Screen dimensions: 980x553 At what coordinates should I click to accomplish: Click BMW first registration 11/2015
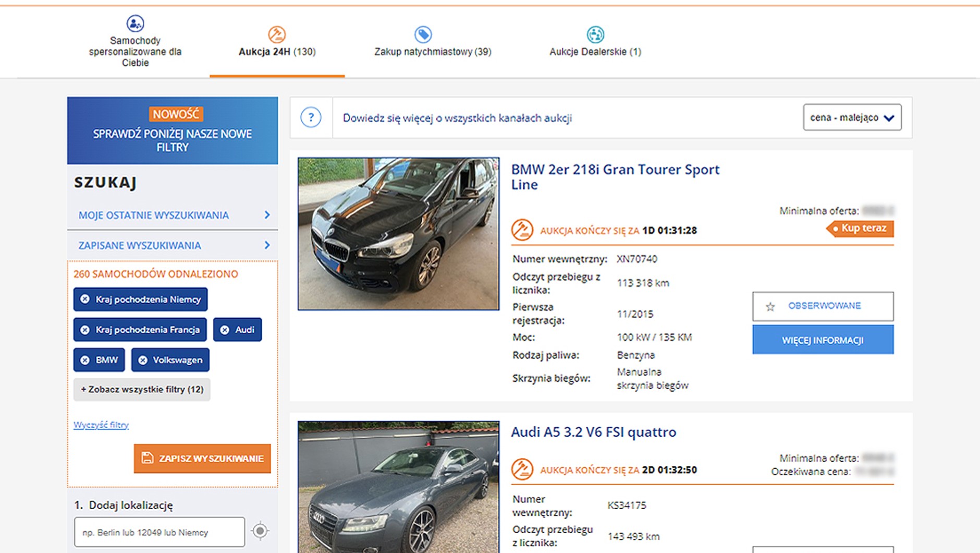pos(635,314)
